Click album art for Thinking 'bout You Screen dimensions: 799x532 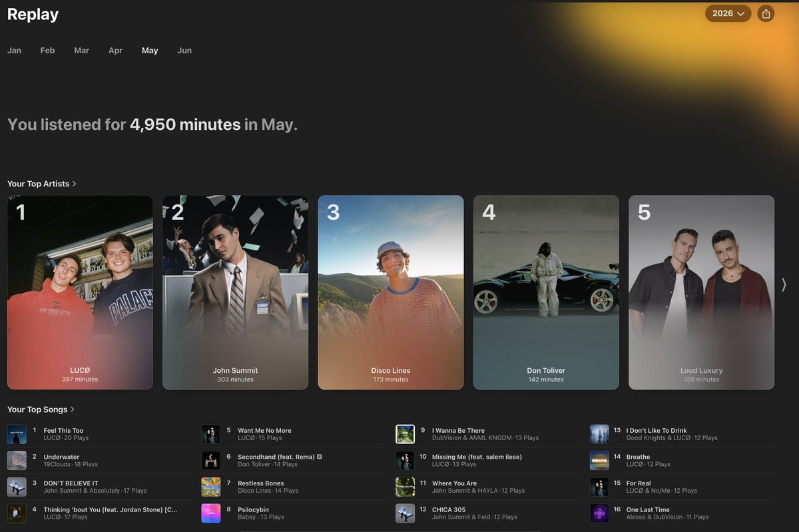[17, 513]
